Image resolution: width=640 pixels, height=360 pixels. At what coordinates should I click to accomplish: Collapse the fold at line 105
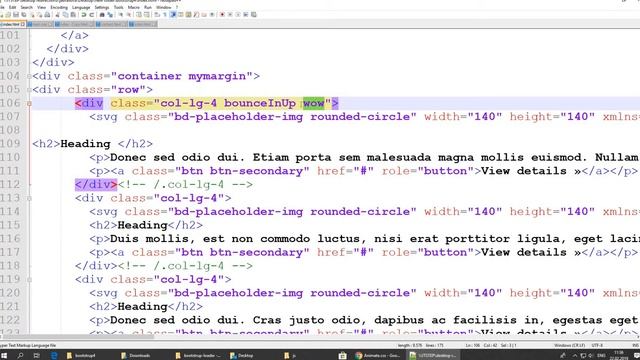[x=29, y=90]
